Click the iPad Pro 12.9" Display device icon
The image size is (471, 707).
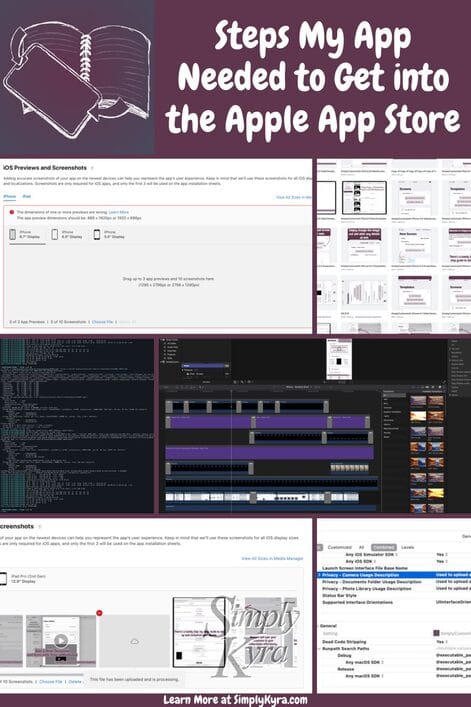tap(3, 579)
